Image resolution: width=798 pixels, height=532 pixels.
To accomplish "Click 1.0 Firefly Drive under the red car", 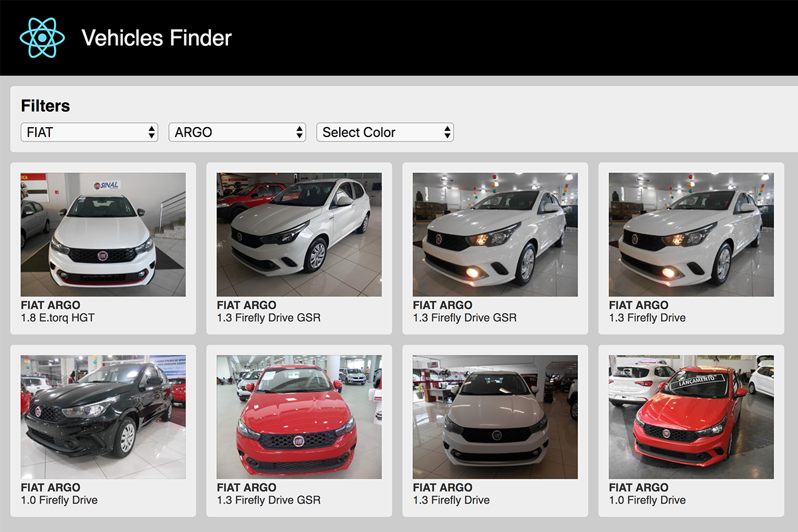I will 648,500.
